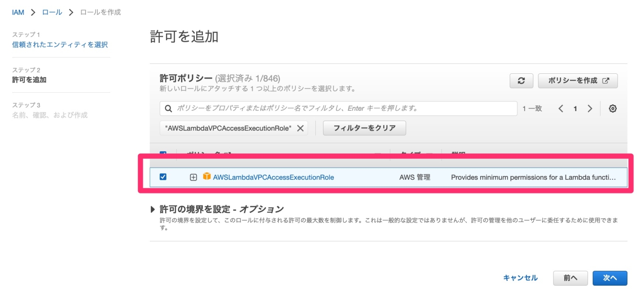Click the ロールを作成 breadcrumb text
This screenshot has height=293, width=644.
tap(101, 12)
